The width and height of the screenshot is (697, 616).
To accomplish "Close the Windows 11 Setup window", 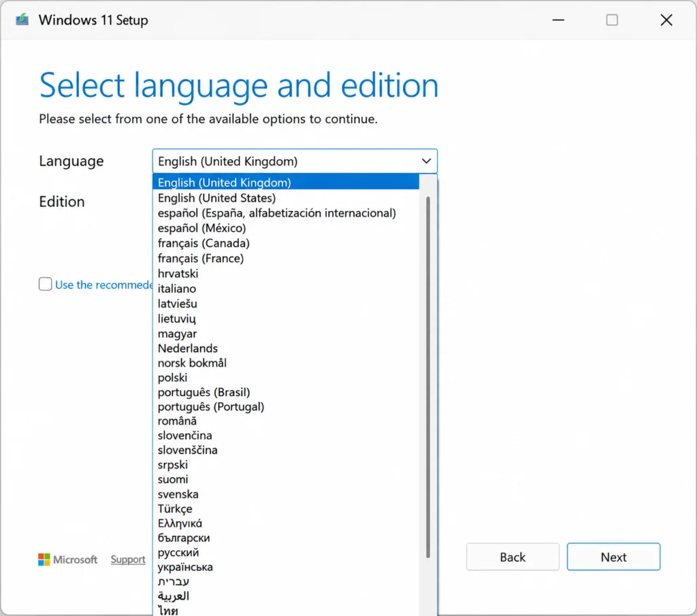I will click(x=666, y=20).
